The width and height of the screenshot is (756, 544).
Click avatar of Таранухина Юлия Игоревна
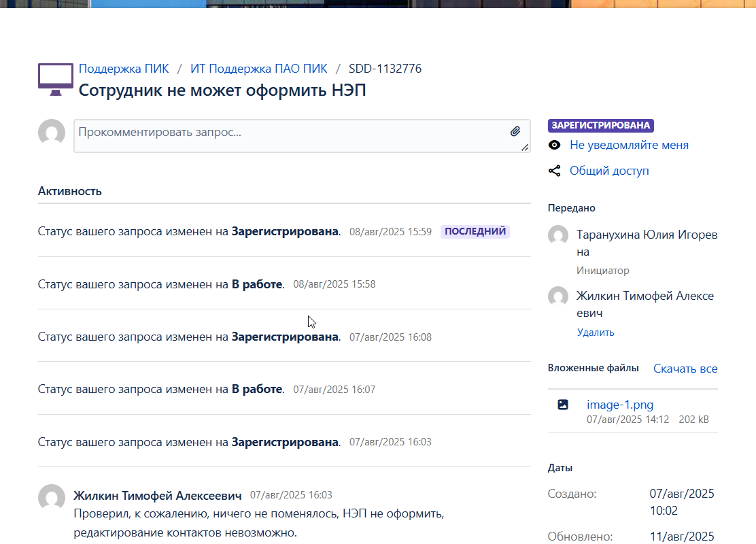click(x=558, y=235)
